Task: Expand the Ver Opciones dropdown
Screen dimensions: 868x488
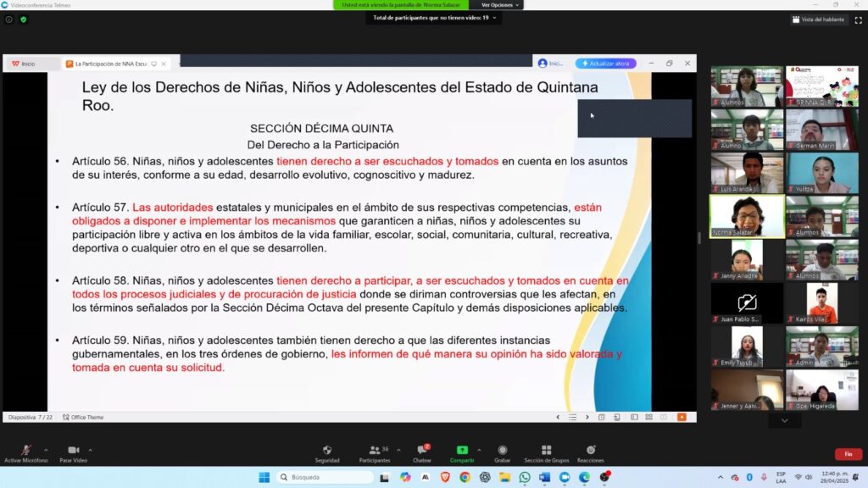Action: click(498, 5)
